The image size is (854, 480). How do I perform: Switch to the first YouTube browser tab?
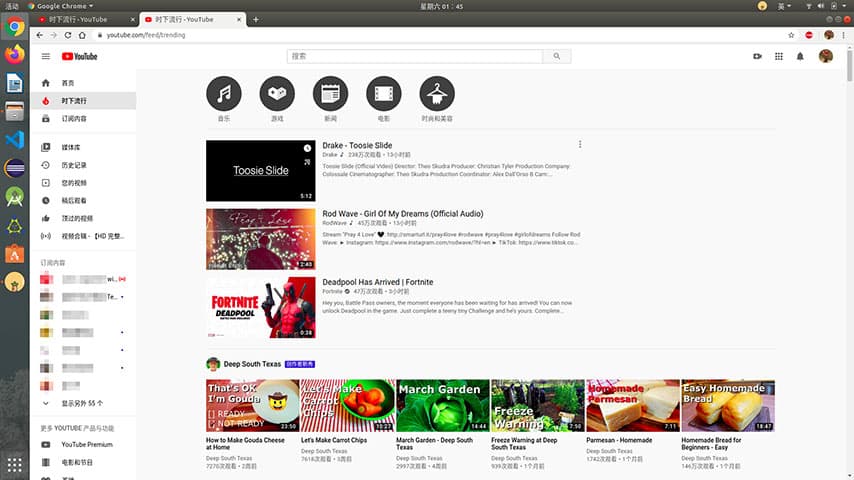point(84,20)
